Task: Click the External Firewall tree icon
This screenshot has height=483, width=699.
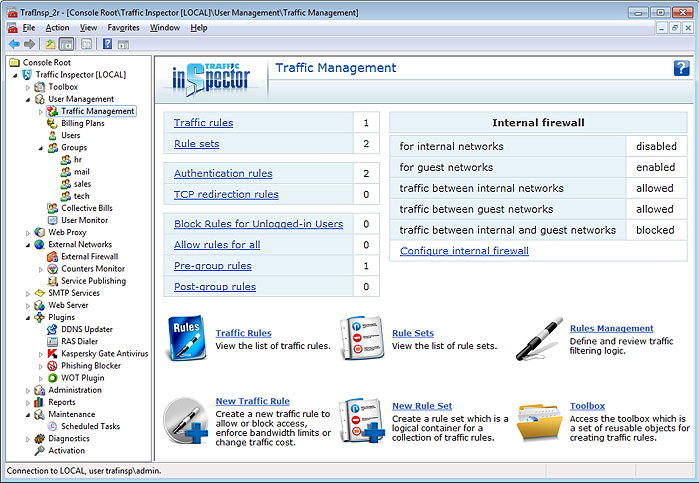Action: [53, 256]
